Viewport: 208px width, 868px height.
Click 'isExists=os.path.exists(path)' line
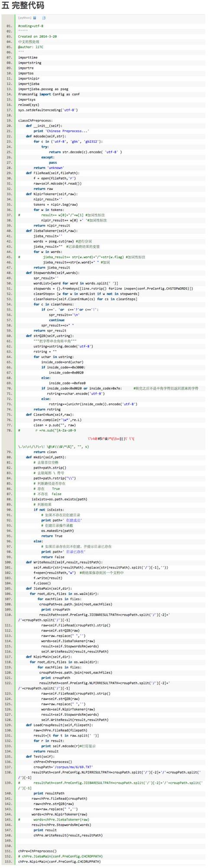(x=59, y=499)
